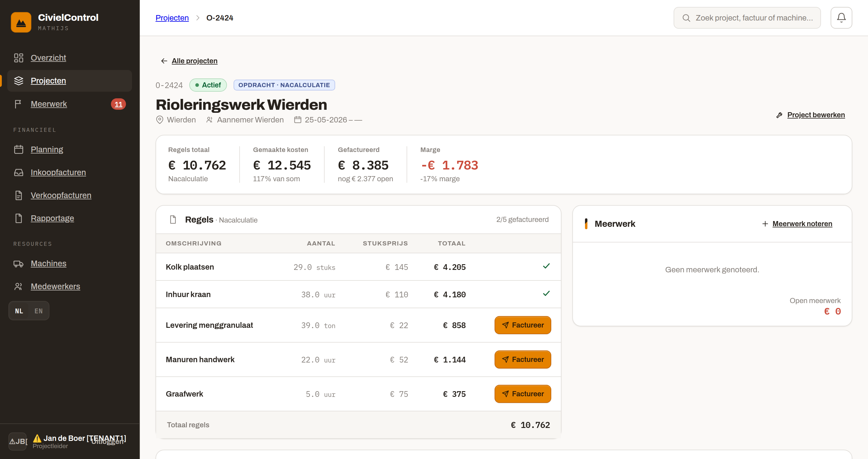
Task: Open the Machines page
Action: [x=49, y=263]
